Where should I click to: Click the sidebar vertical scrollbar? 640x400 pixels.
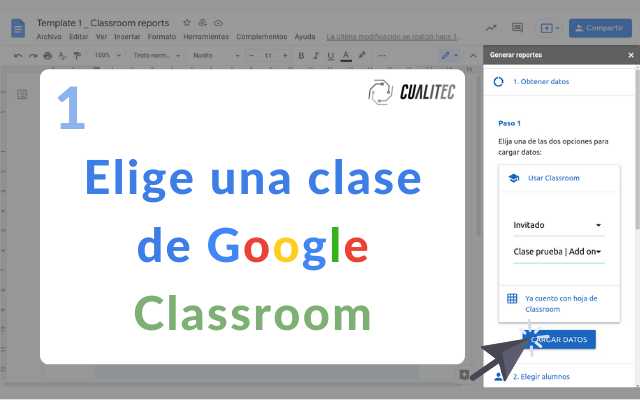click(x=638, y=149)
